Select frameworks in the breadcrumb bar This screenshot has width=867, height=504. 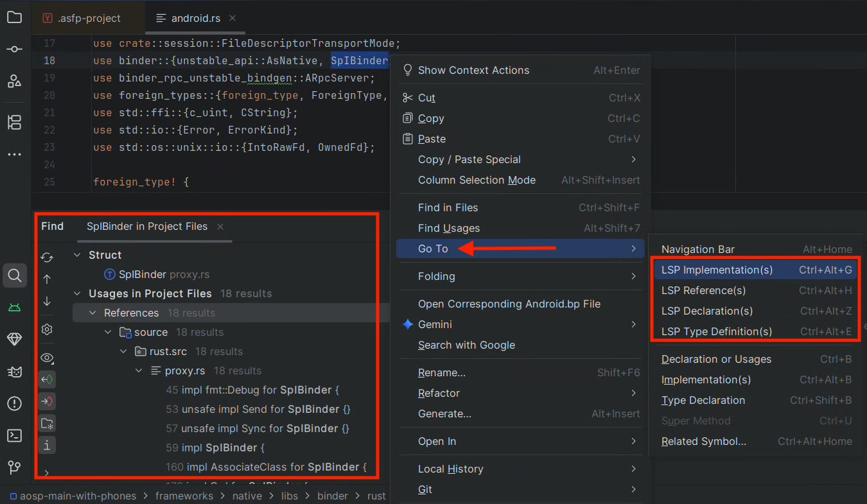tap(184, 496)
